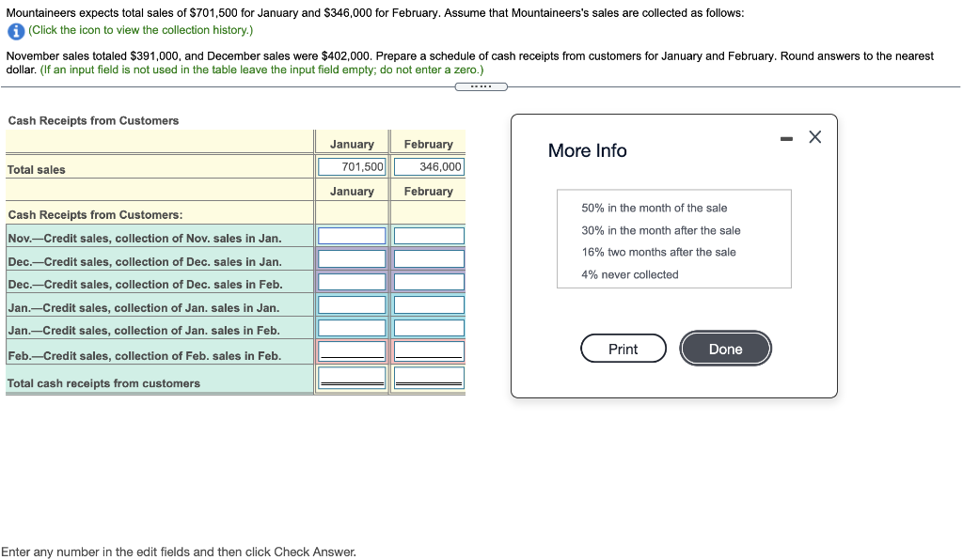Click the 'More Info' dialog title
The height and width of the screenshot is (560, 963).
587,151
